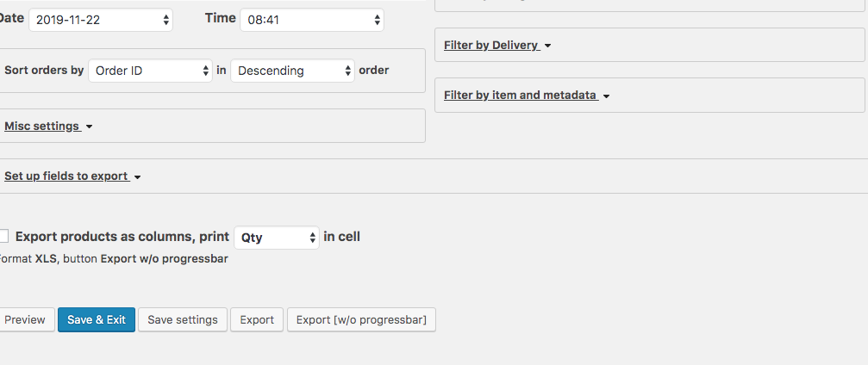Click the arrow icon beside Misc settings
This screenshot has width=868, height=365.
90,127
